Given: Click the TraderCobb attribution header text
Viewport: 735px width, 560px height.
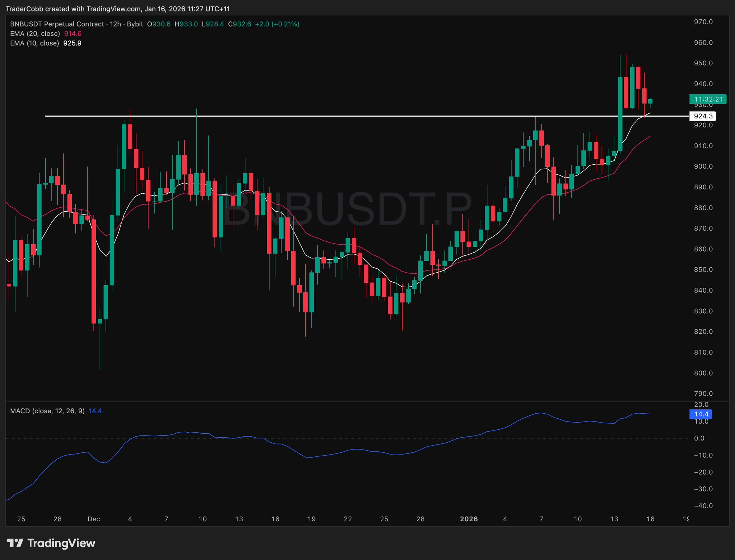Looking at the screenshot, I should point(118,9).
